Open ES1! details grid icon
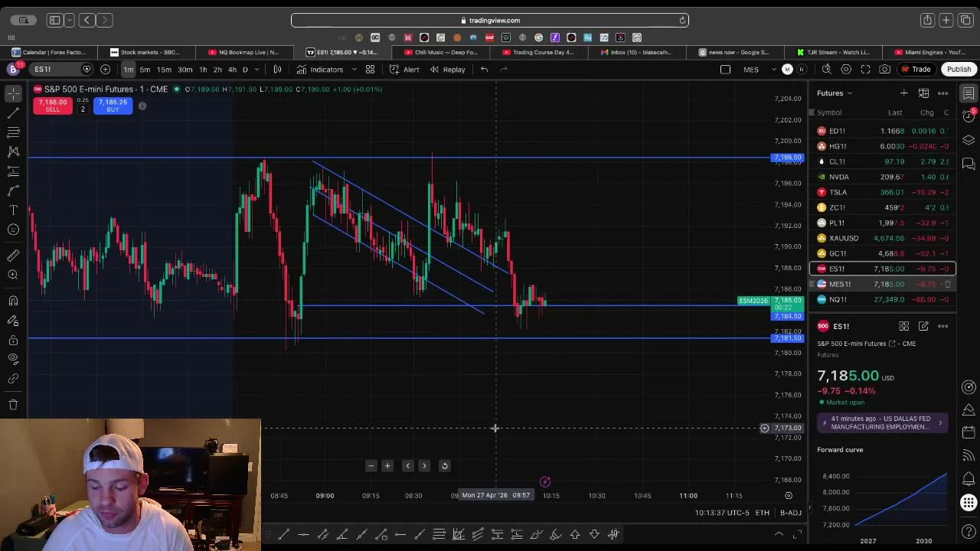This screenshot has width=980, height=551. point(903,327)
